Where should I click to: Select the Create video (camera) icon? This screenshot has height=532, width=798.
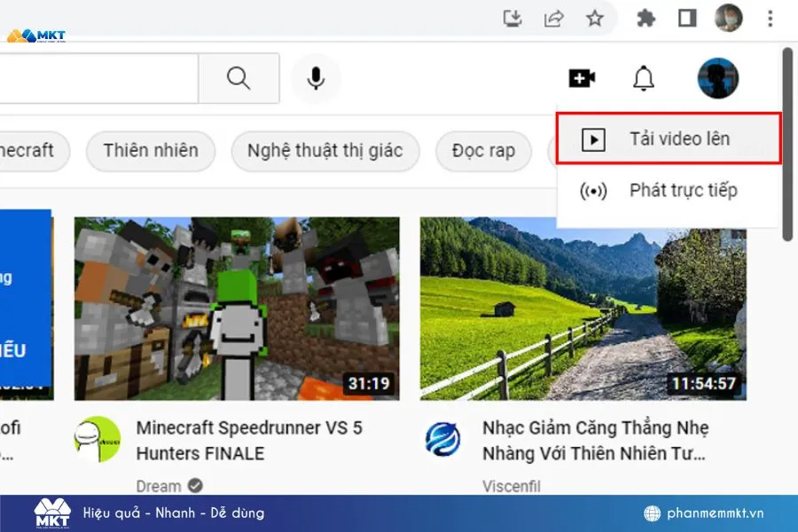[581, 78]
